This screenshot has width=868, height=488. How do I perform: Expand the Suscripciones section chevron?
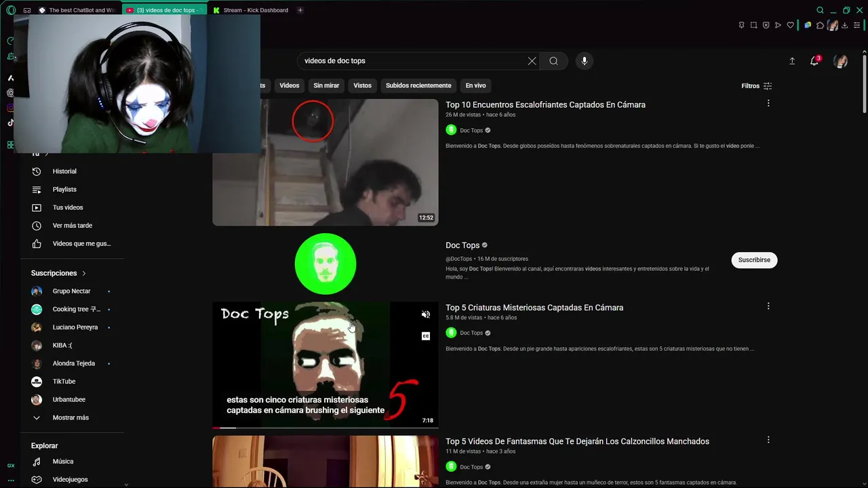[x=84, y=273]
